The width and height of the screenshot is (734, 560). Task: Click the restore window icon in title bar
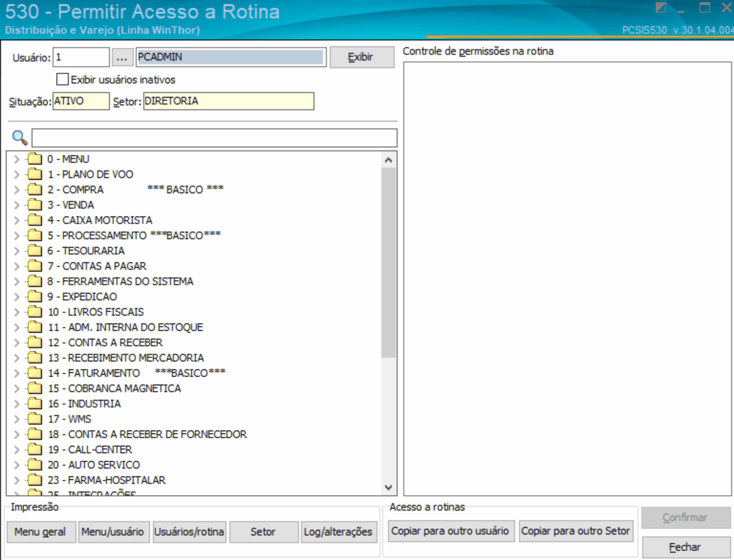coord(704,8)
